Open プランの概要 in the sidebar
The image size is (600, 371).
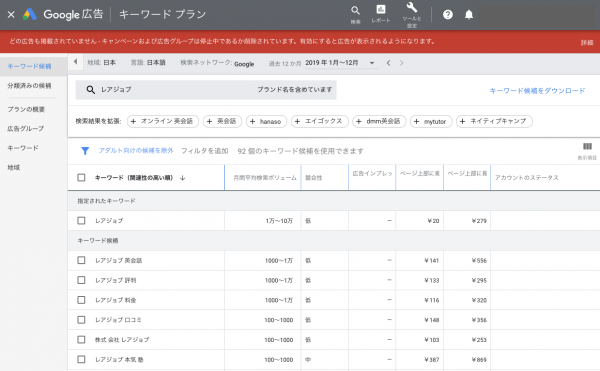point(26,109)
